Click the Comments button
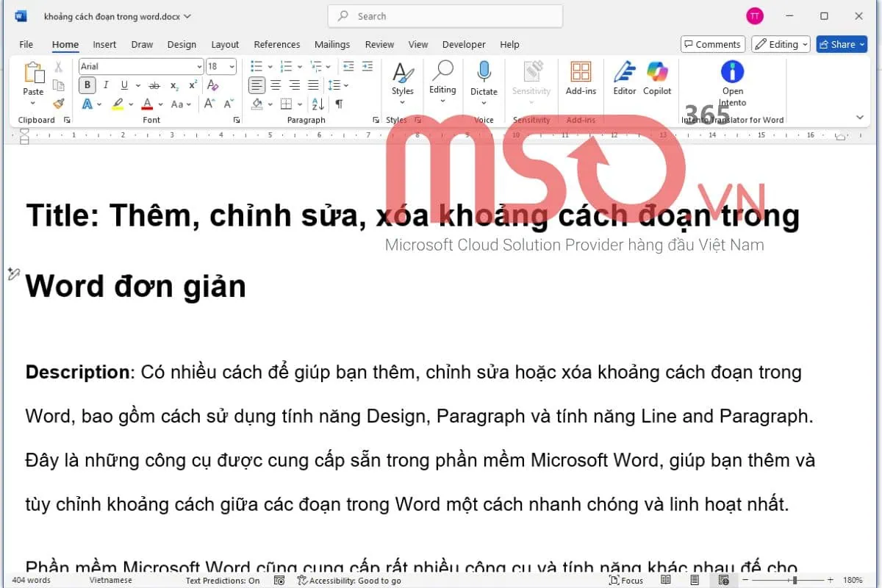This screenshot has width=882, height=588. [712, 44]
